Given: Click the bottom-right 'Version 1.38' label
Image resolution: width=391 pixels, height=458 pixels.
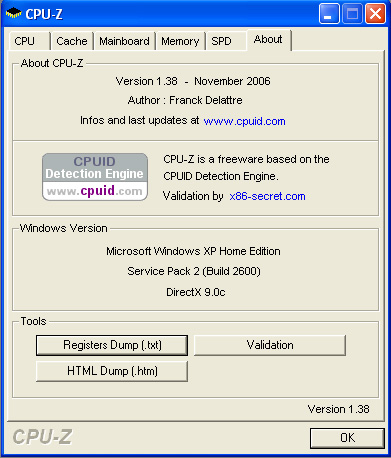Looking at the screenshot, I should click(338, 409).
